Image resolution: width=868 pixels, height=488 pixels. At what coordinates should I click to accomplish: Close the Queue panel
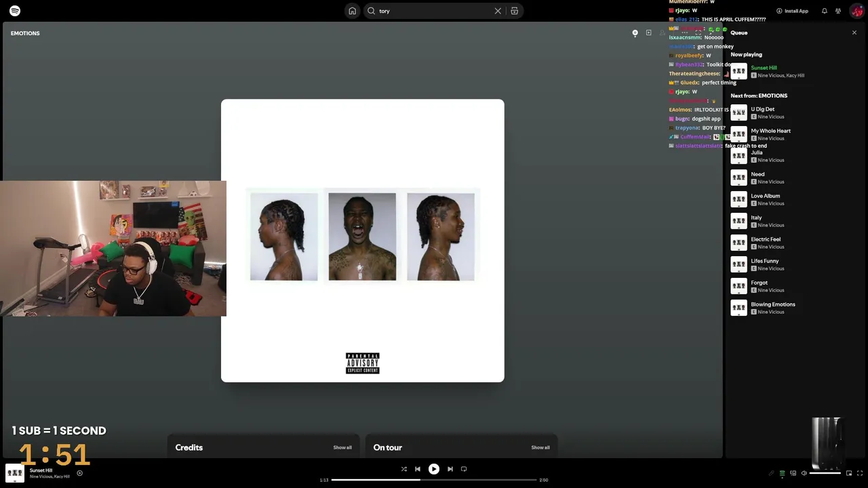pos(854,33)
